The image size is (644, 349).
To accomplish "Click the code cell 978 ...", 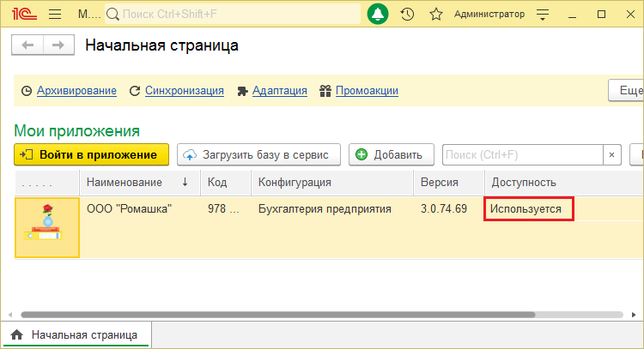I will click(x=224, y=208).
